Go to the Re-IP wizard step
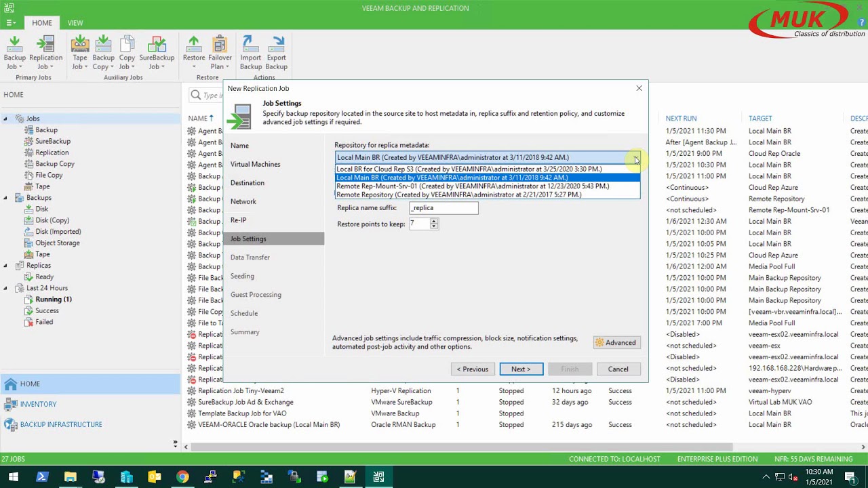The image size is (868, 488). click(x=238, y=220)
